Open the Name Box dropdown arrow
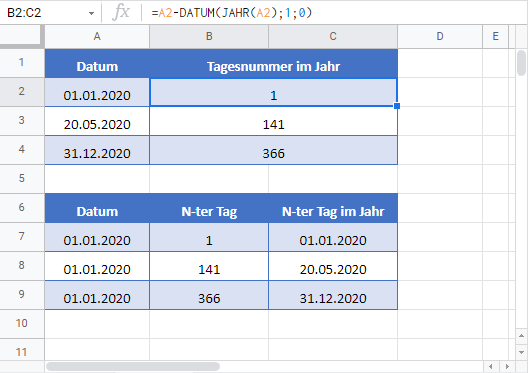The image size is (530, 373). [x=91, y=13]
